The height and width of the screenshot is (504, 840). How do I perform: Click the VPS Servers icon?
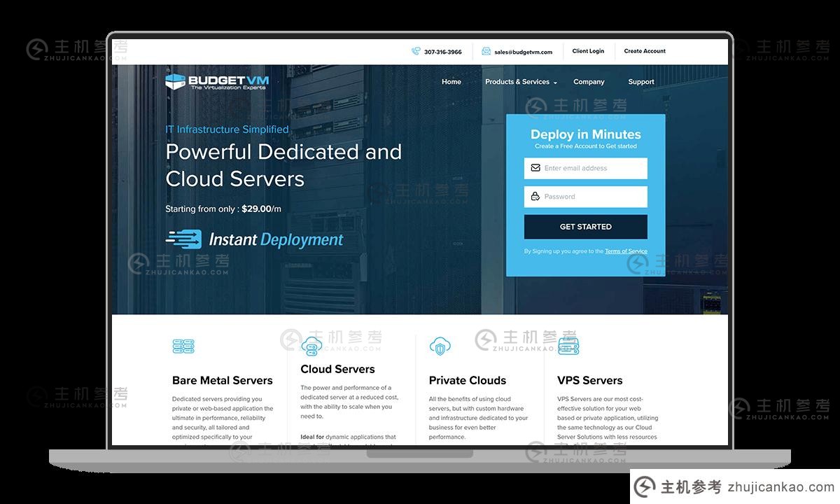[568, 346]
